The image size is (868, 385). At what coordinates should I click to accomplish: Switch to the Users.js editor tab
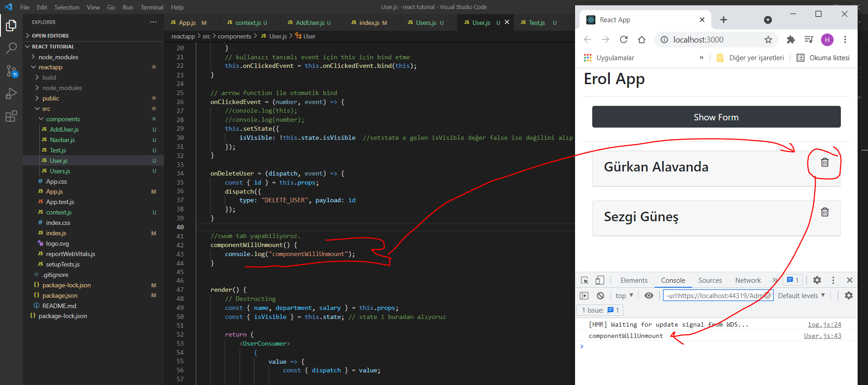426,23
